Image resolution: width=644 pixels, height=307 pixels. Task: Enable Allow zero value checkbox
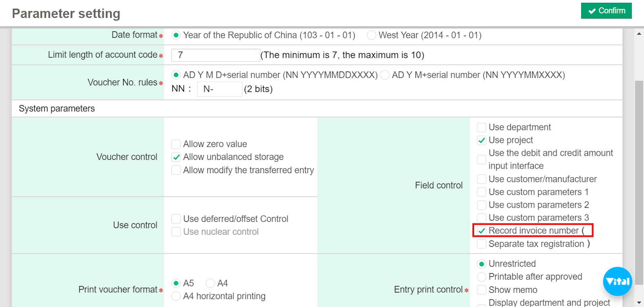(x=176, y=144)
